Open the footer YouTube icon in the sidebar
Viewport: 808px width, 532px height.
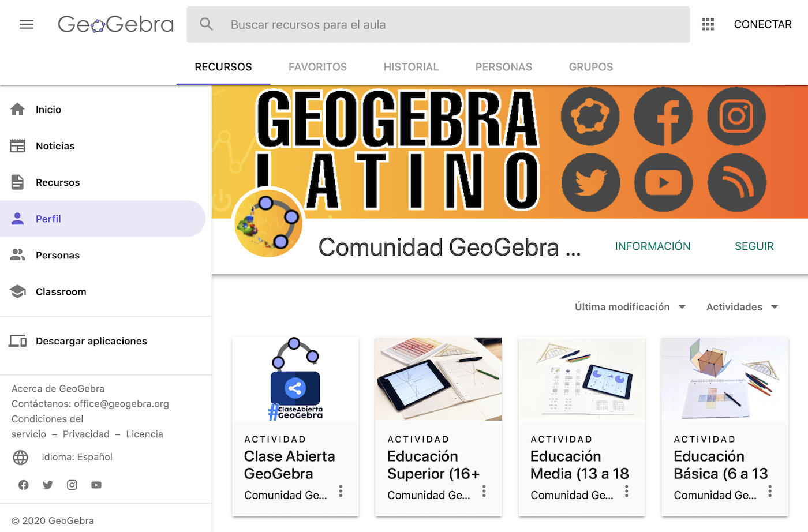tap(96, 485)
